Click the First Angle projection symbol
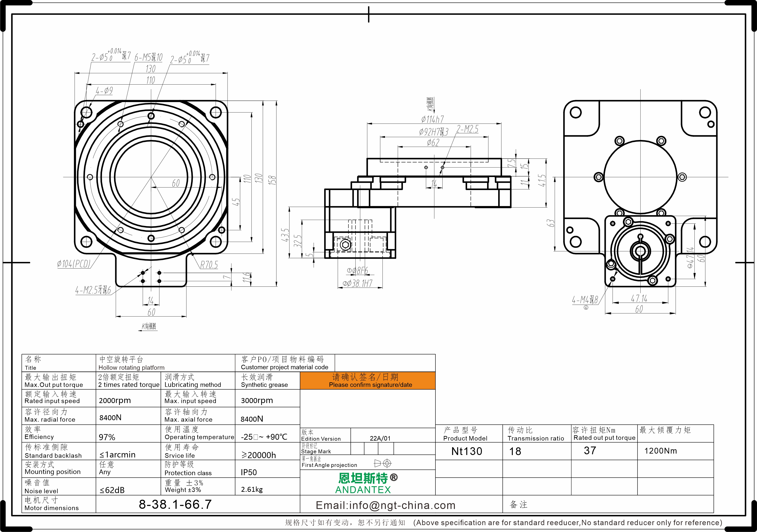This screenshot has height=532, width=757. click(383, 463)
